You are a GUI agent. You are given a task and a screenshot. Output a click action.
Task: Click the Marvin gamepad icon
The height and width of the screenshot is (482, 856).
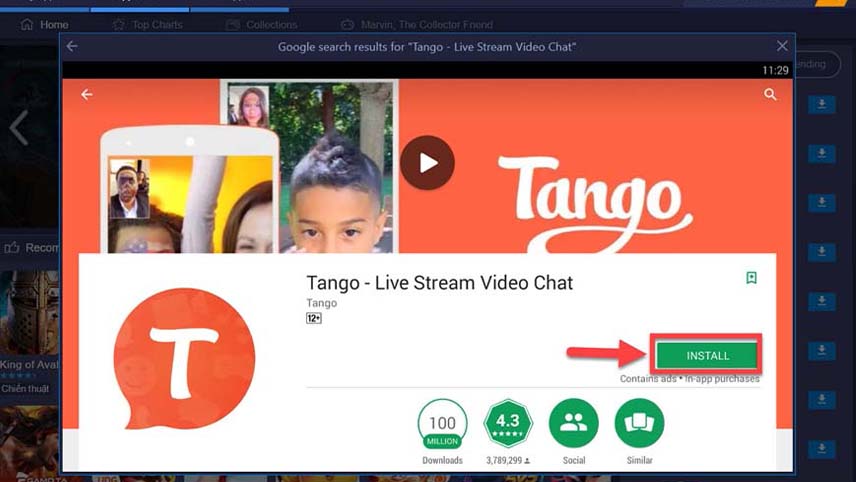348,25
